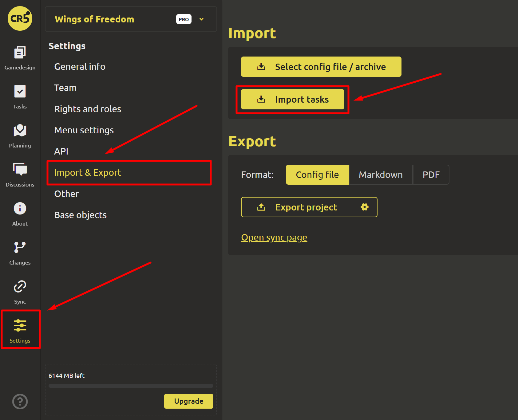Open export options gear next to Export project

point(364,207)
